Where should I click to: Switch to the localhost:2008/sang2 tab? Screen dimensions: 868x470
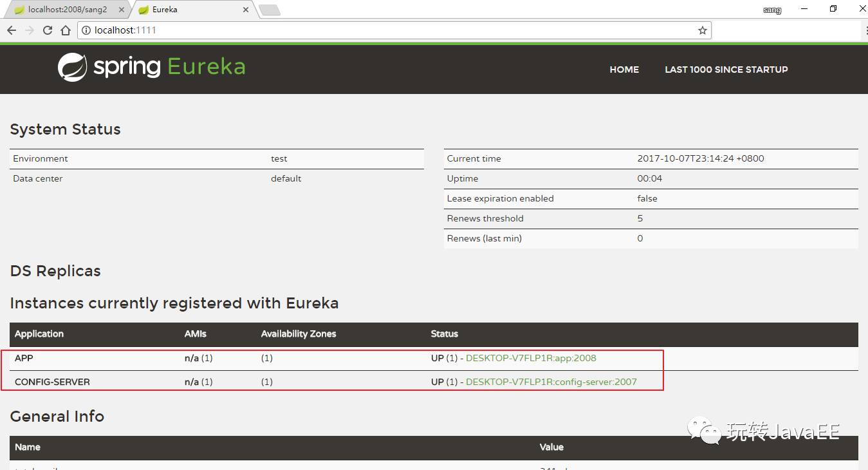click(67, 10)
